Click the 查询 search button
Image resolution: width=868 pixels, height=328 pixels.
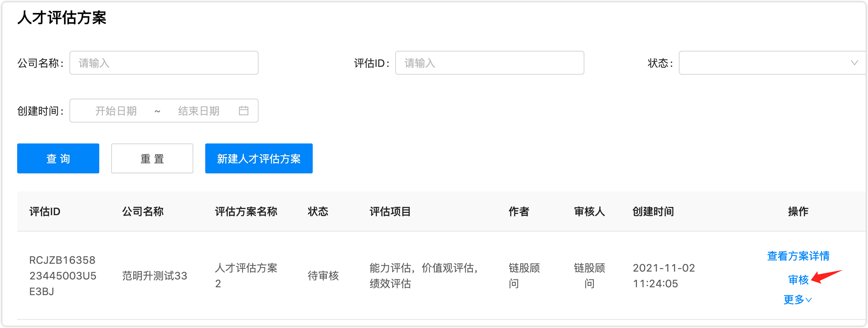[58, 158]
